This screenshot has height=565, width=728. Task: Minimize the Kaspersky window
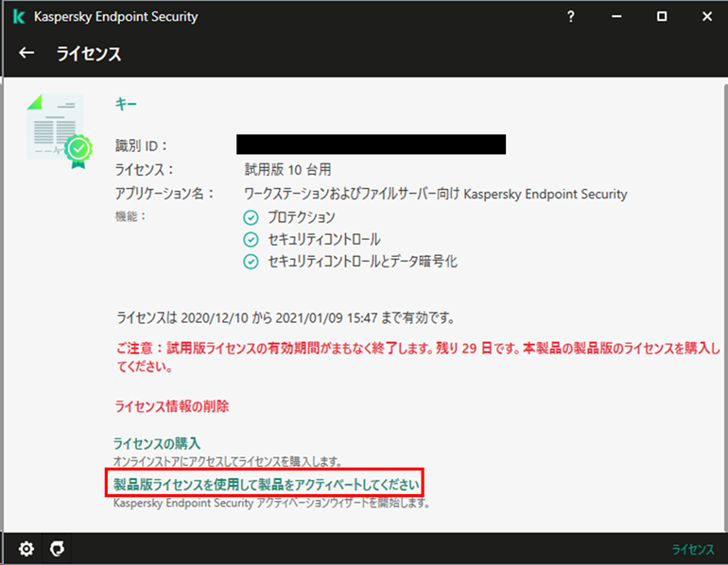point(616,17)
